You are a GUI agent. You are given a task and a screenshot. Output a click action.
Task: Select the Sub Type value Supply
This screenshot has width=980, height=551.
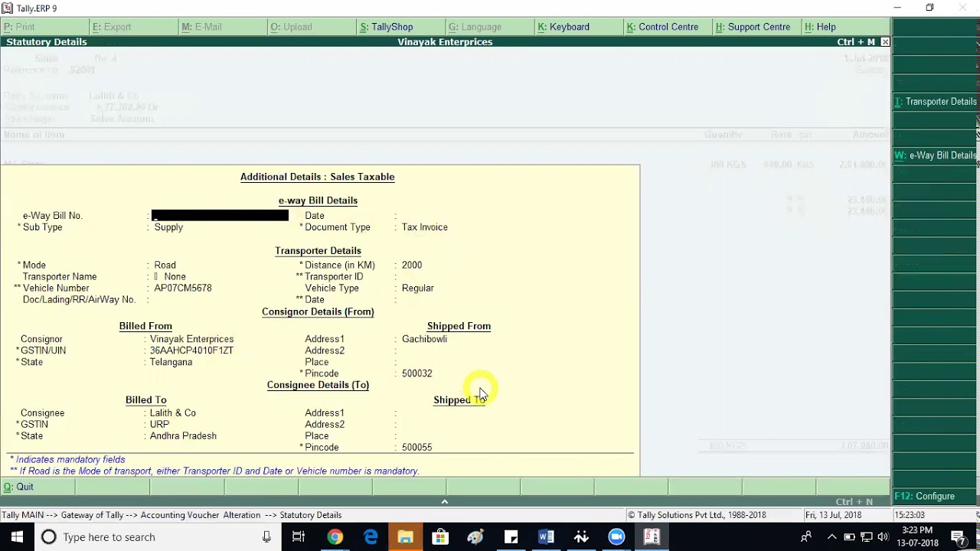168,227
